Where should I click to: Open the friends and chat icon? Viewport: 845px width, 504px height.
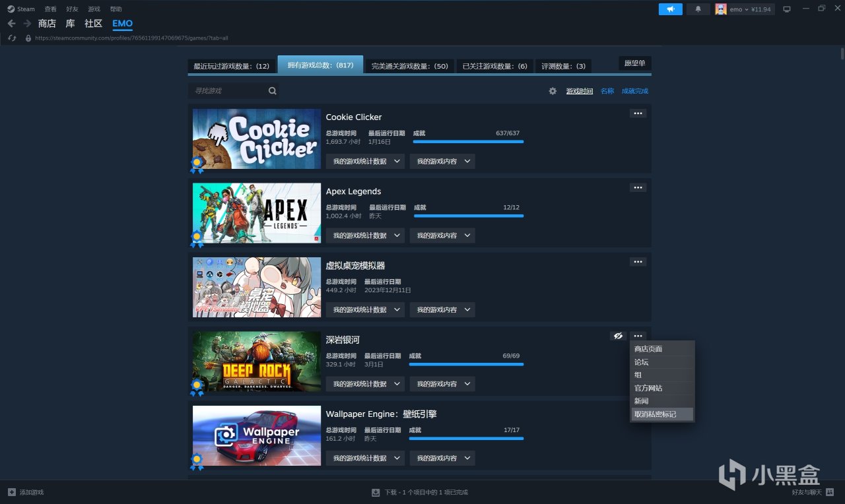click(830, 492)
